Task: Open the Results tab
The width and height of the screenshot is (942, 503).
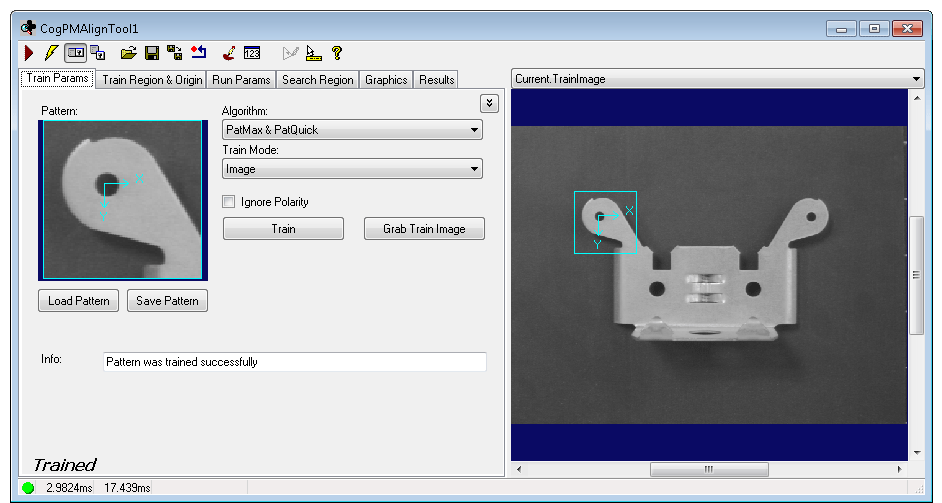Action: tap(437, 80)
